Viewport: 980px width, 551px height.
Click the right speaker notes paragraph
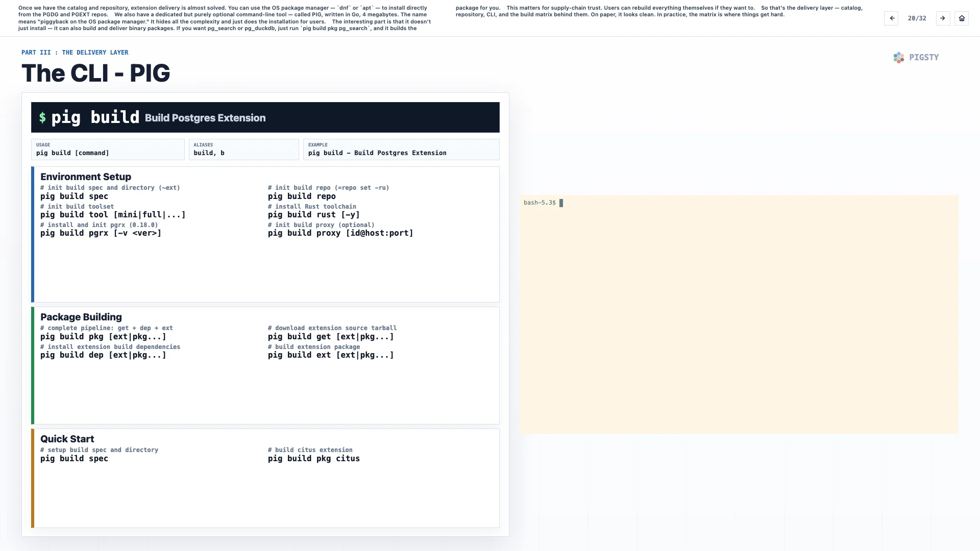tap(659, 11)
